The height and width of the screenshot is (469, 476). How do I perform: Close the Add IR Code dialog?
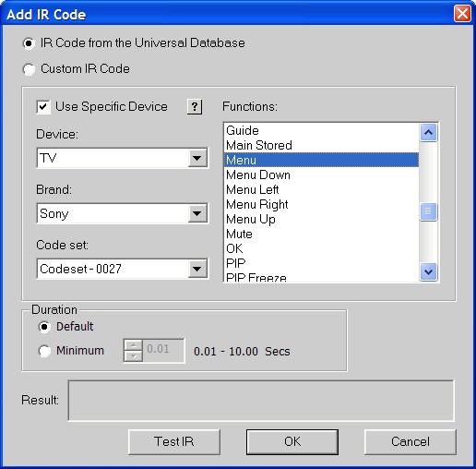click(x=462, y=14)
